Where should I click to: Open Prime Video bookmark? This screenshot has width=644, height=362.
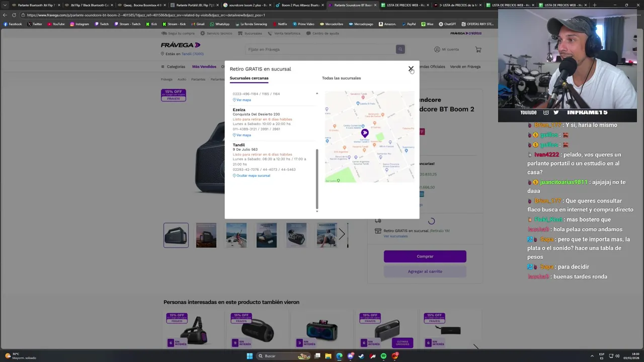coord(303,24)
